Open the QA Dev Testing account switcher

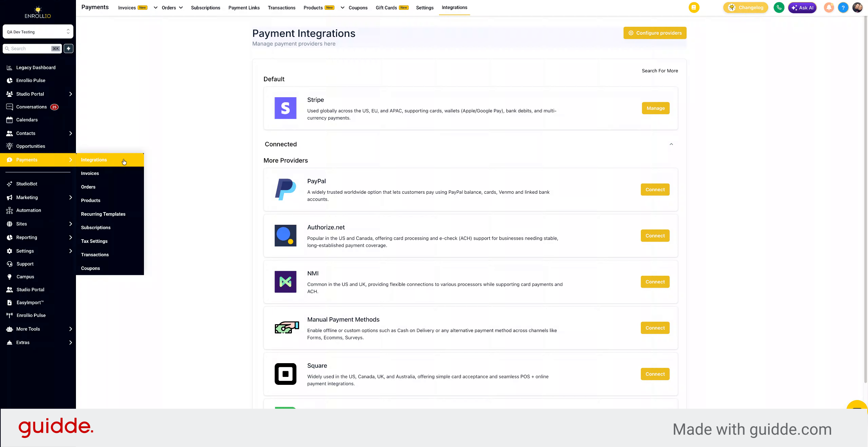(38, 32)
